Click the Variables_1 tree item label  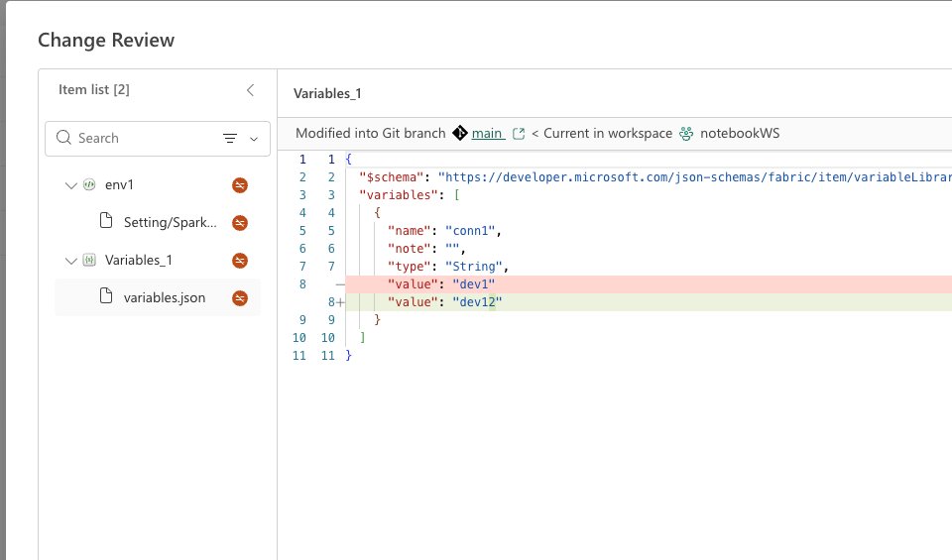139,261
